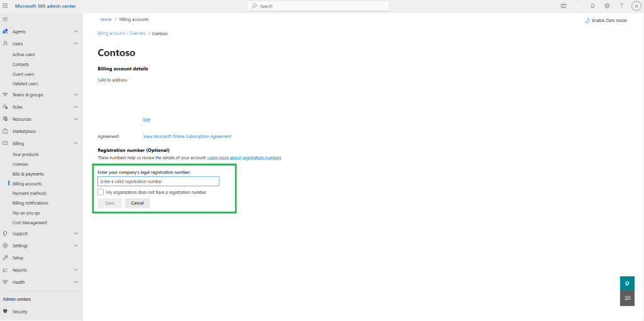Screen dimensions: 644x321
Task: Click the Teams & groups sidebar icon
Action: [5, 94]
